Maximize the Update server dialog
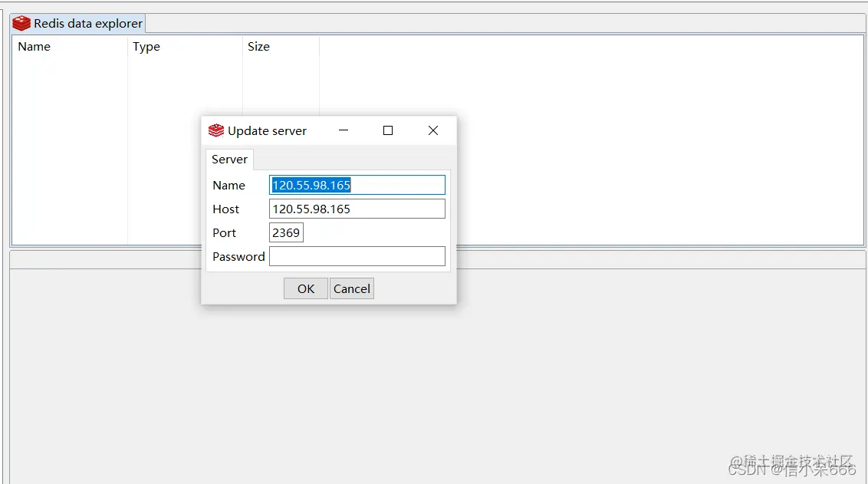This screenshot has width=868, height=484. click(388, 130)
